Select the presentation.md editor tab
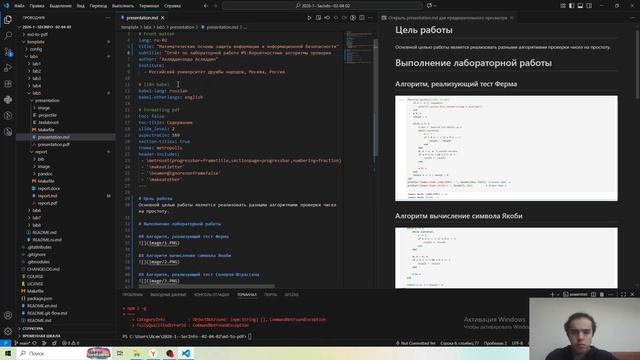 click(142, 18)
